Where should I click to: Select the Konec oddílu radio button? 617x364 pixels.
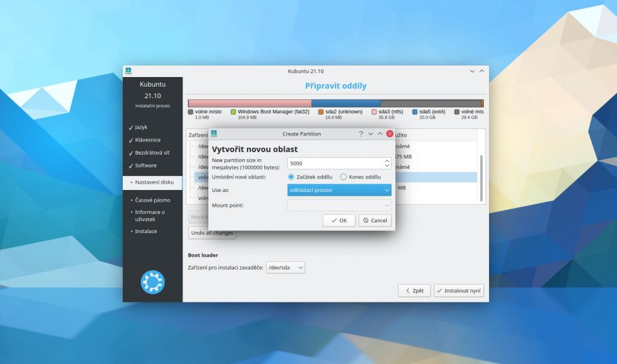click(x=343, y=177)
